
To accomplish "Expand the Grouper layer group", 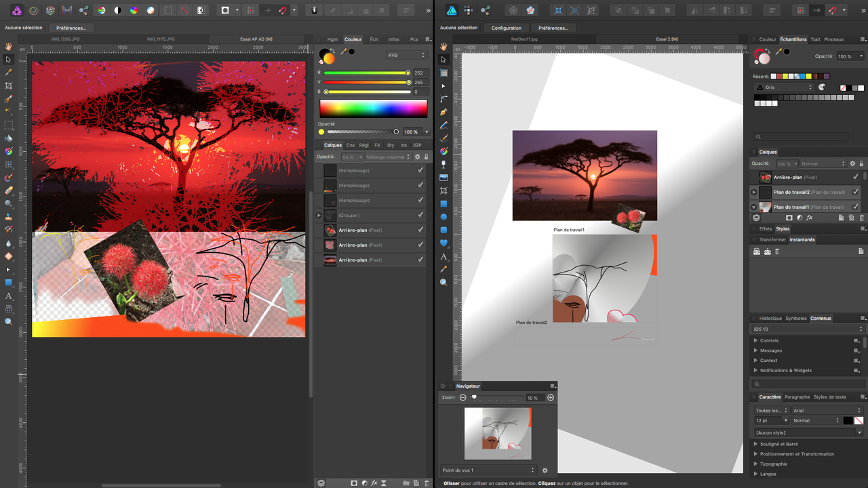I will pyautogui.click(x=319, y=215).
